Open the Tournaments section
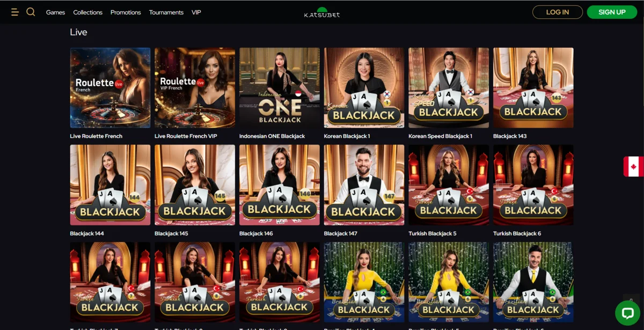The width and height of the screenshot is (644, 330). pos(166,12)
